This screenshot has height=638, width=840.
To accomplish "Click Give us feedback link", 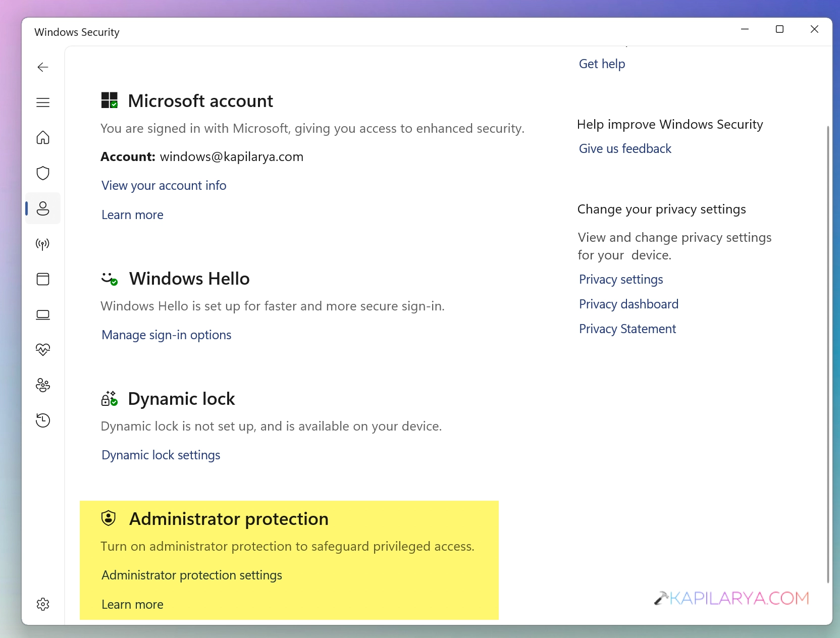I will (625, 148).
